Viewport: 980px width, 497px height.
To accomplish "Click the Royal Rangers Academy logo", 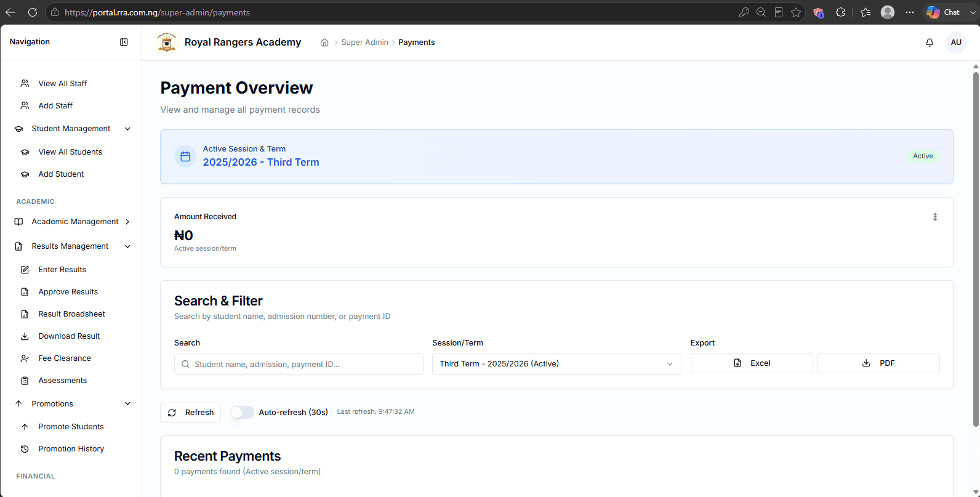I will 167,42.
